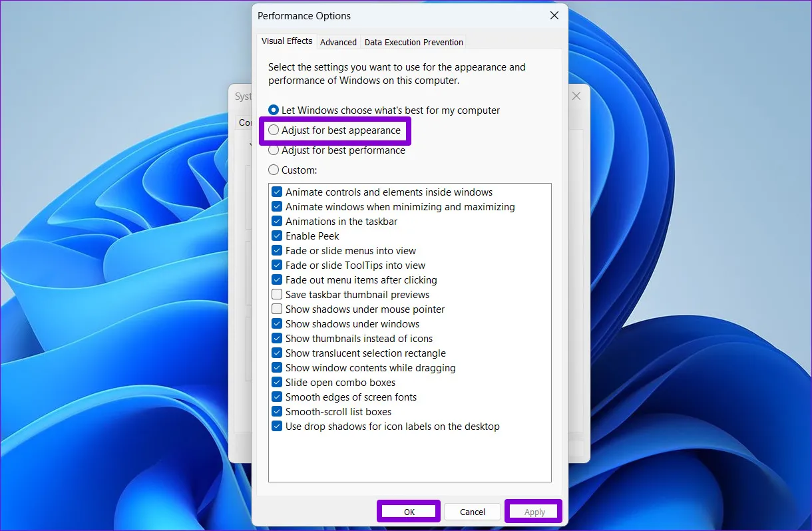This screenshot has height=531, width=812.
Task: Check Show shadows under mouse pointer
Action: (x=277, y=309)
